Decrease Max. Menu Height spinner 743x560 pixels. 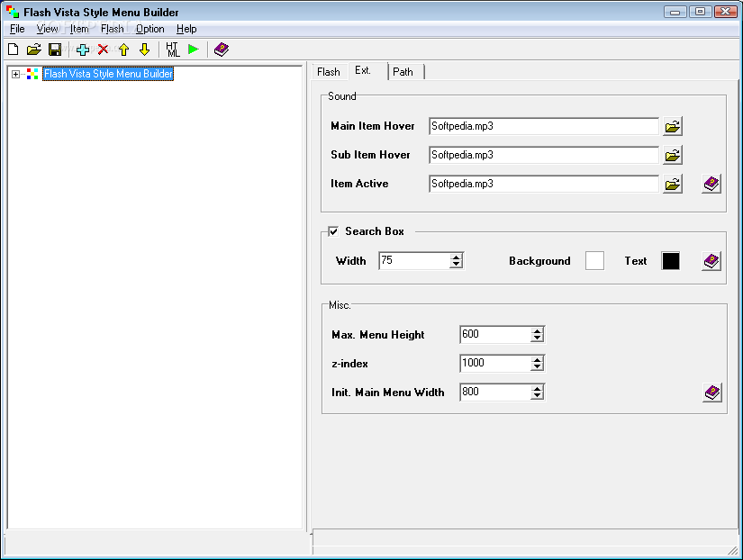click(x=537, y=339)
